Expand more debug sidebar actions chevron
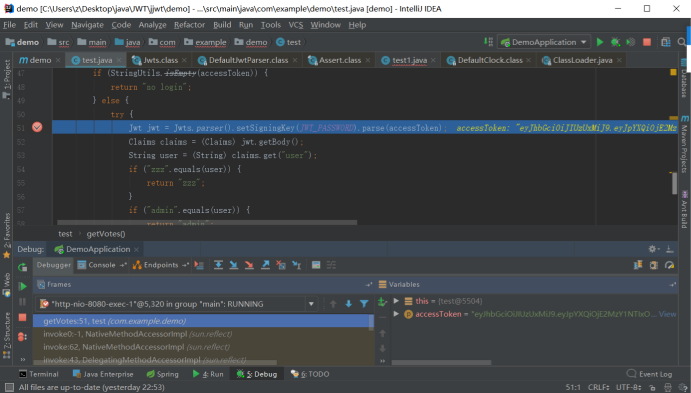This screenshot has width=691, height=393. (22, 360)
